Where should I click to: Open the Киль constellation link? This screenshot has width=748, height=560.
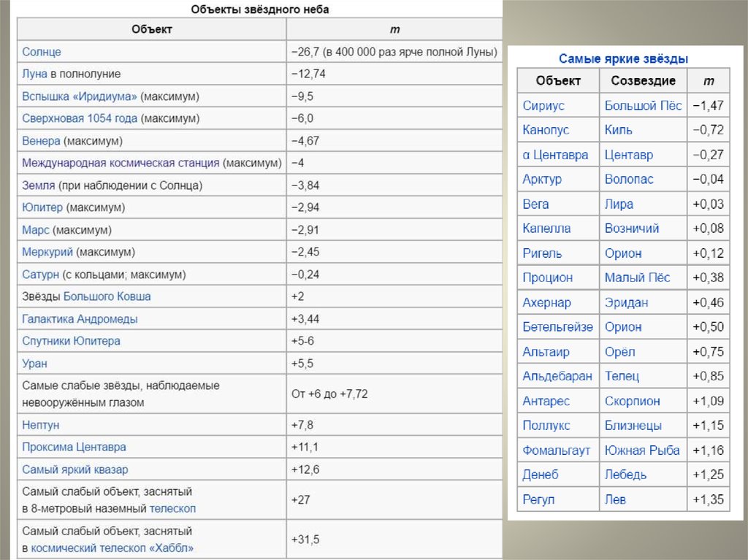click(x=618, y=130)
